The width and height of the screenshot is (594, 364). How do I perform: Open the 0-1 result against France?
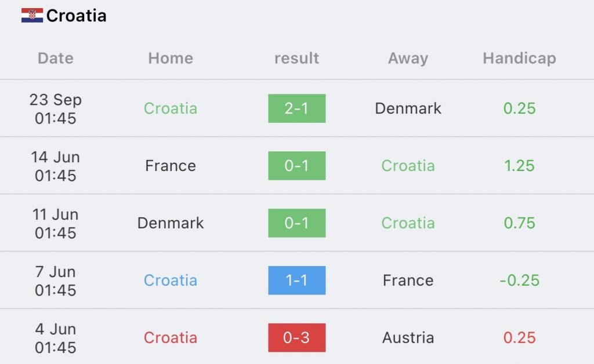[x=296, y=166]
